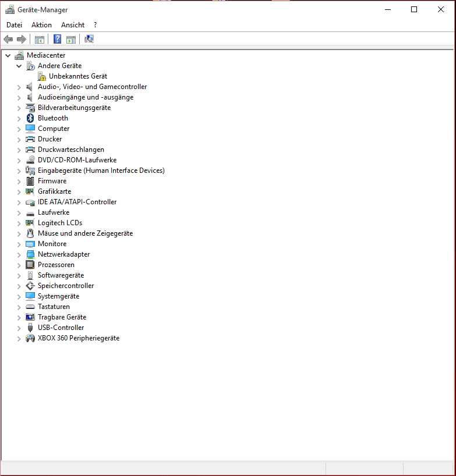Click the Bildverarbeitungsgeräte camera icon
The image size is (456, 476).
click(30, 108)
